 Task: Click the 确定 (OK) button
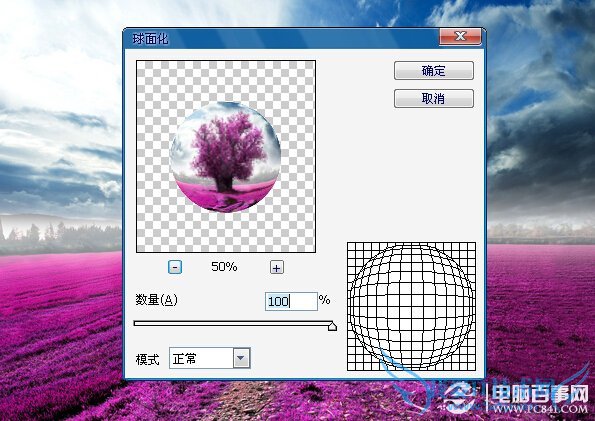434,71
